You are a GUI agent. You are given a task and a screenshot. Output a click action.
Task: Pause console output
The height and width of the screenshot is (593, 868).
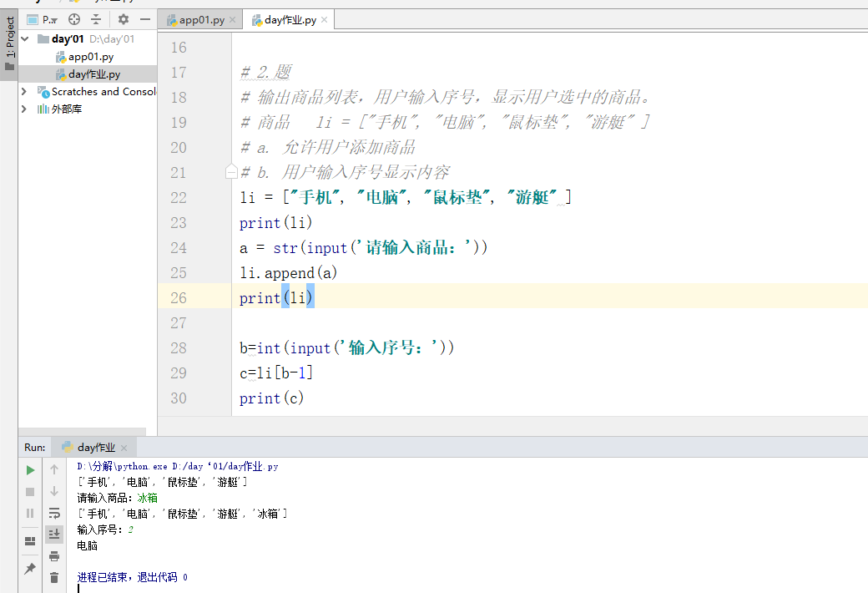point(29,513)
